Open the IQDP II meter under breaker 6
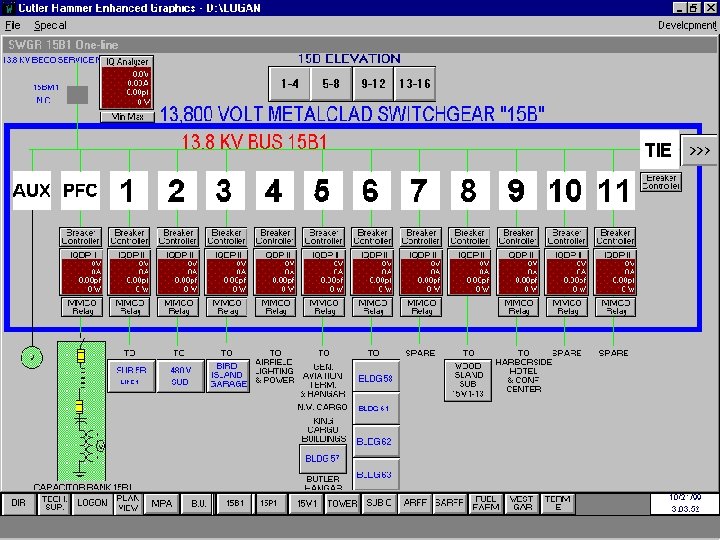The height and width of the screenshot is (540, 720). pos(372,272)
